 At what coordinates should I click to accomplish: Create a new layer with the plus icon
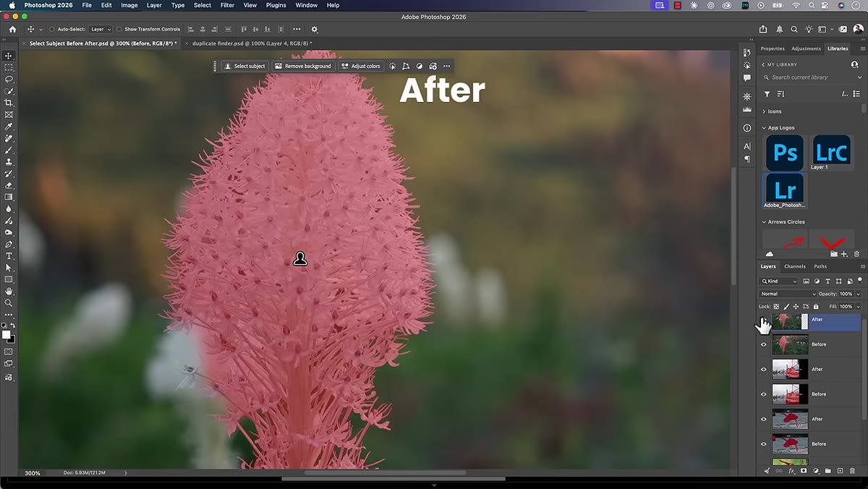tap(840, 471)
